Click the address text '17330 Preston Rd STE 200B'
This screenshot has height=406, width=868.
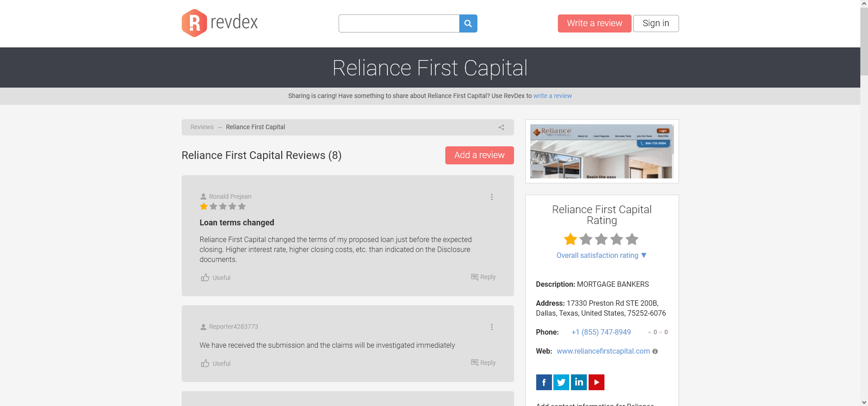[x=613, y=303]
